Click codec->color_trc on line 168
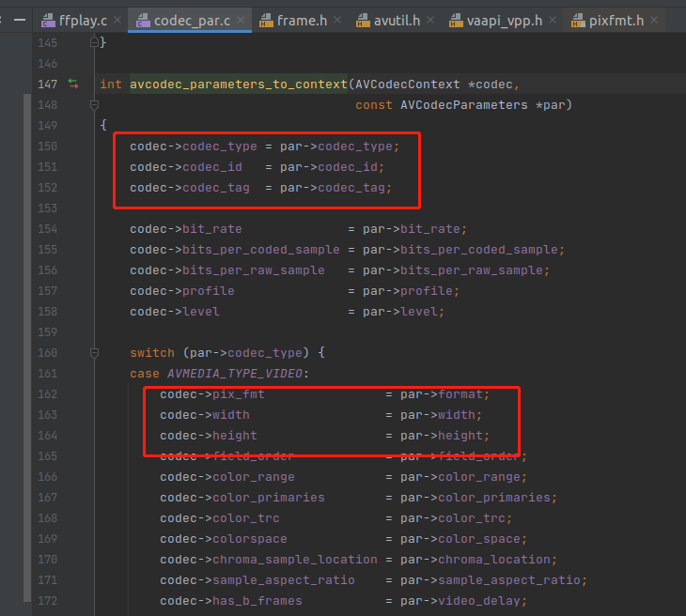 coord(220,518)
